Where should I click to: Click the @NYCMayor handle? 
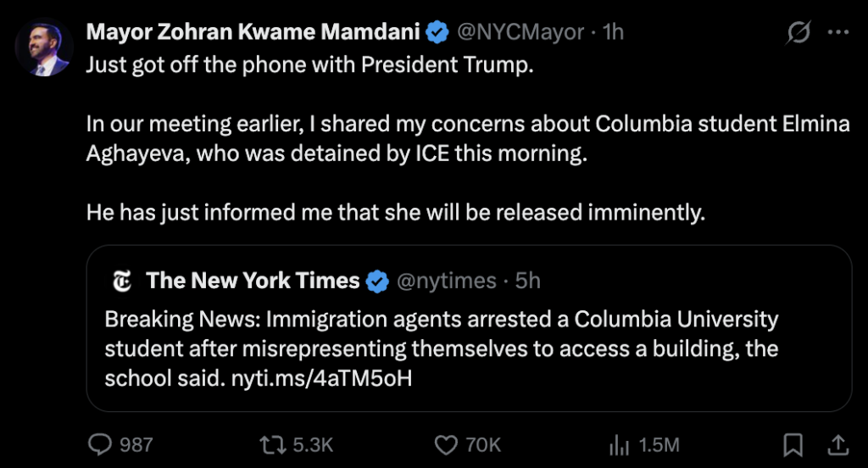520,32
